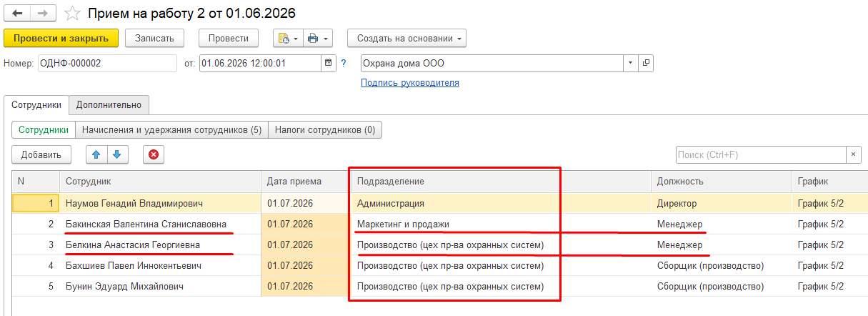Click Бакинская's Менеджер position cell
This screenshot has height=316, width=868.
coord(721,224)
